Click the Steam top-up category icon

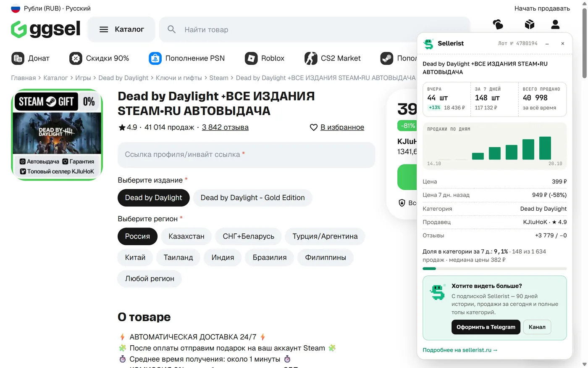(x=387, y=58)
